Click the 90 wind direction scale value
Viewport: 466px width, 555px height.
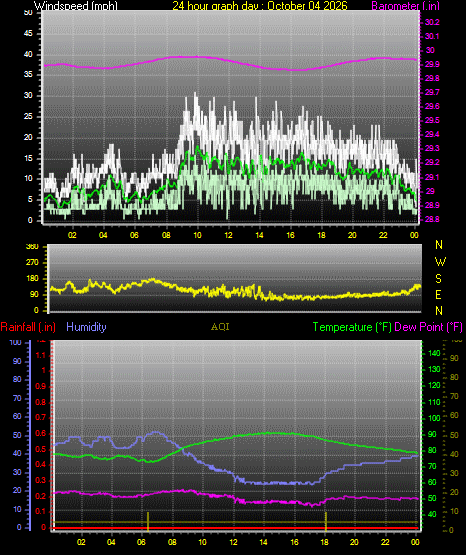(34, 294)
